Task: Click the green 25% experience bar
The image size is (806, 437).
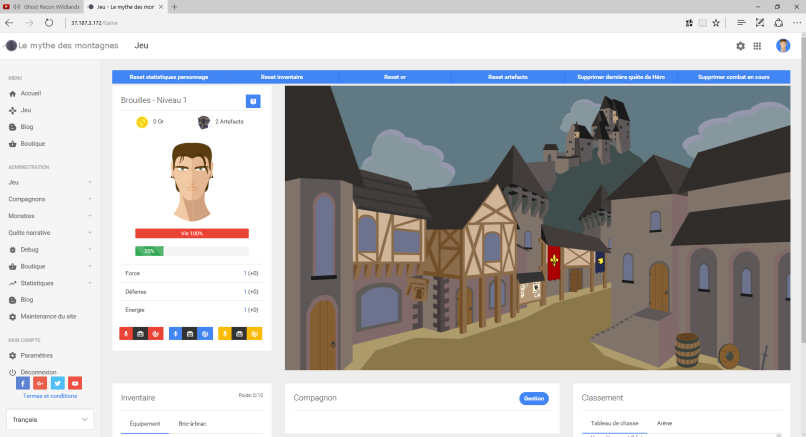Action: tap(149, 251)
